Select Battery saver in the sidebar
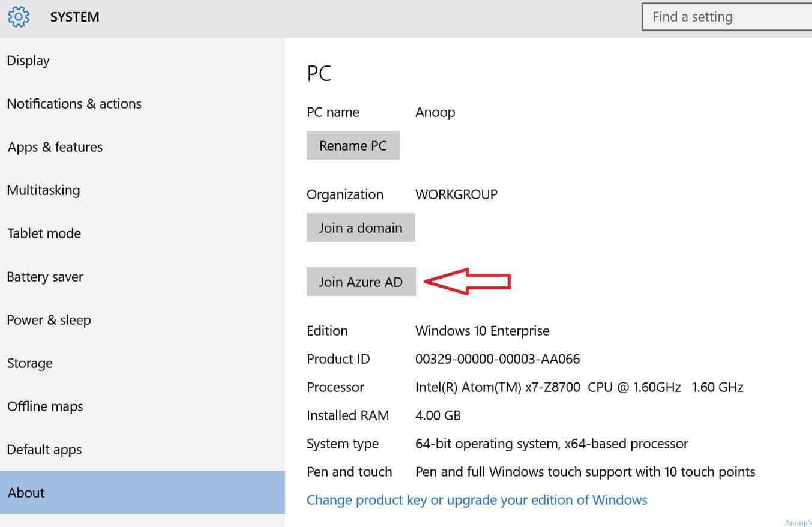This screenshot has width=812, height=527. pos(142,277)
